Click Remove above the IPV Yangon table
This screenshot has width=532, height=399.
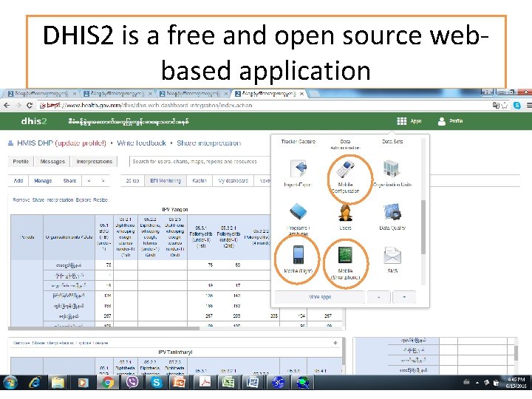pos(21,199)
